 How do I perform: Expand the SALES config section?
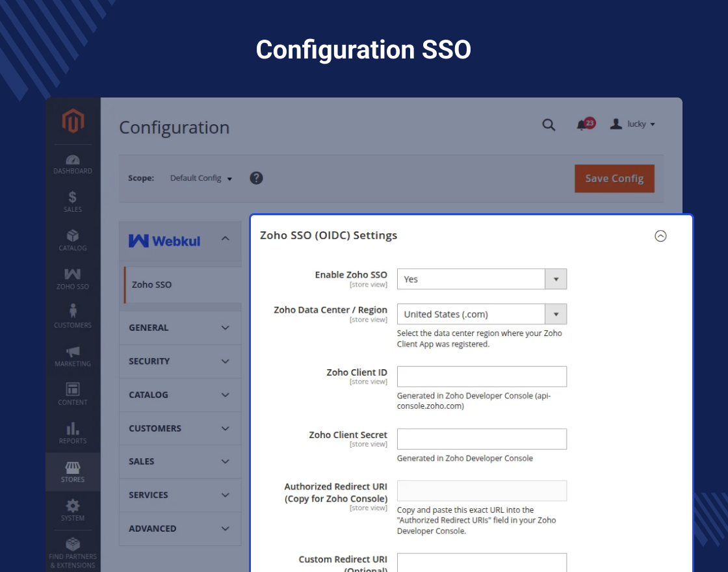[180, 461]
